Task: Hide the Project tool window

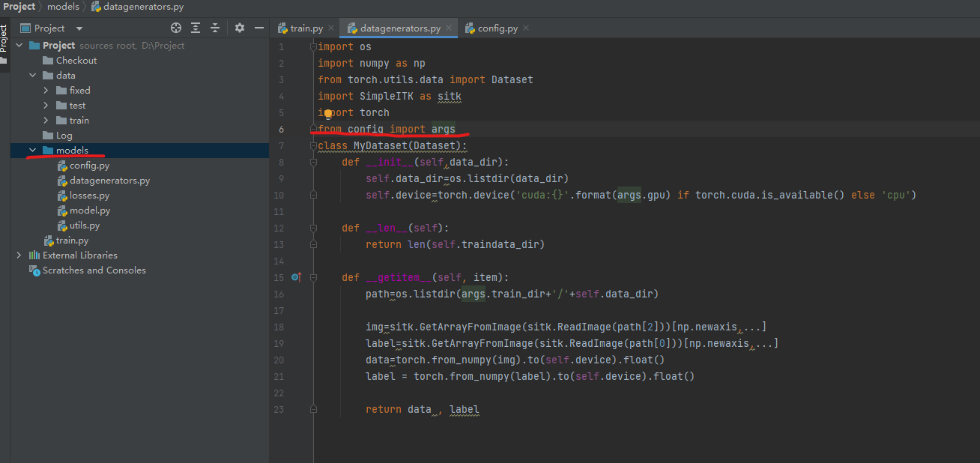Action: (x=259, y=28)
